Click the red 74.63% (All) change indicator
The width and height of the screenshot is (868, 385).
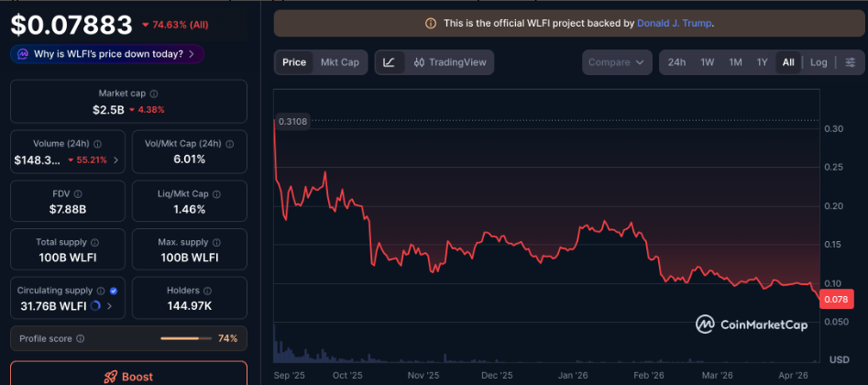(175, 25)
